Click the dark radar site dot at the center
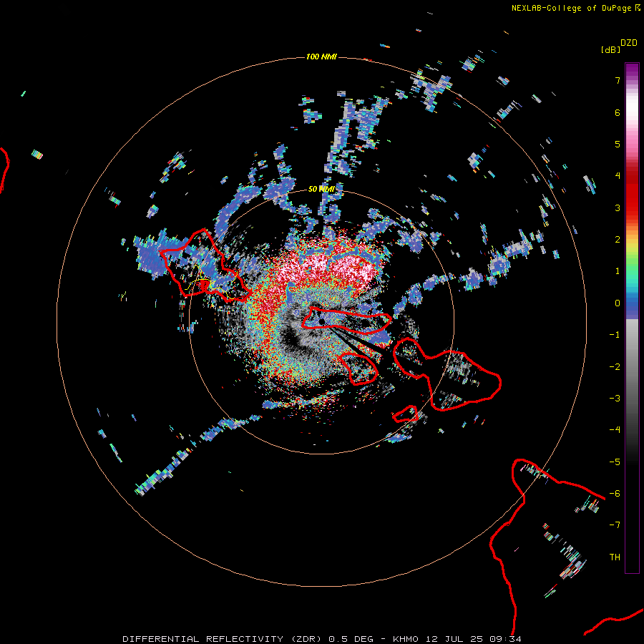Image resolution: width=644 pixels, height=644 pixels. pyautogui.click(x=322, y=321)
